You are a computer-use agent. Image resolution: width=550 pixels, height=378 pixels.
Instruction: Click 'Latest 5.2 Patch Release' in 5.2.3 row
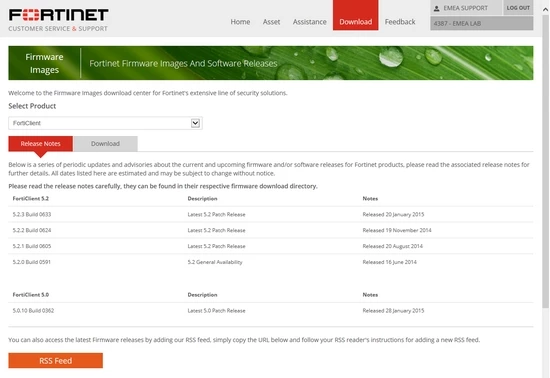(x=216, y=214)
